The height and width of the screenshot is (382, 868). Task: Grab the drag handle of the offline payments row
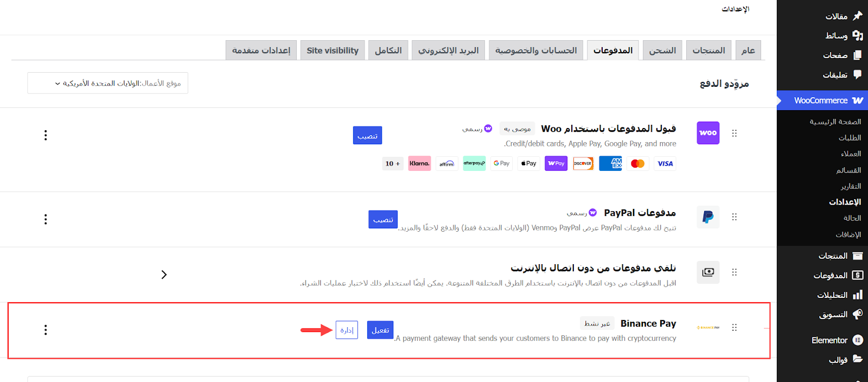point(735,272)
